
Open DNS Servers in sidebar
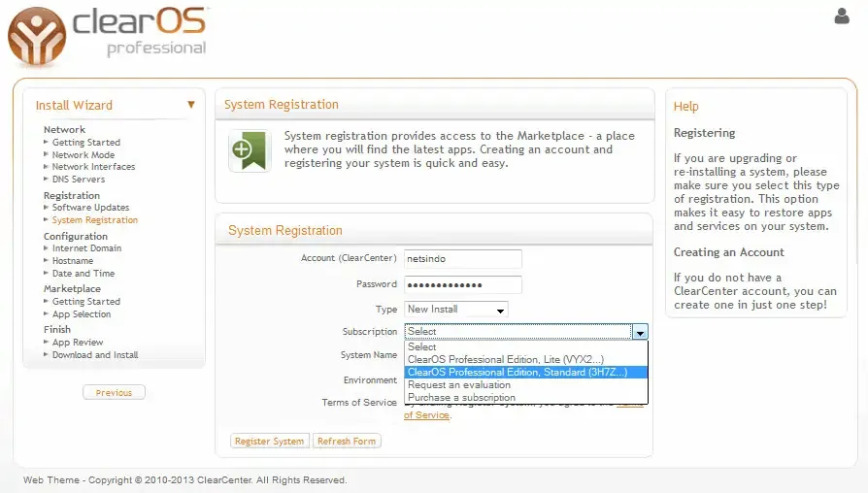click(79, 180)
